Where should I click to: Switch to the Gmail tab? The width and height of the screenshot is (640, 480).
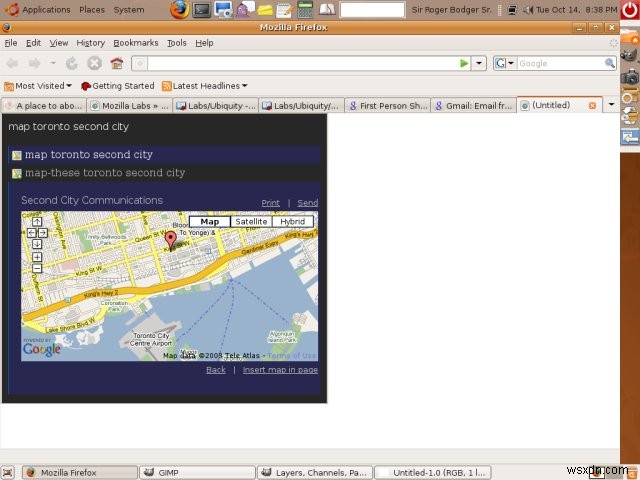point(473,106)
